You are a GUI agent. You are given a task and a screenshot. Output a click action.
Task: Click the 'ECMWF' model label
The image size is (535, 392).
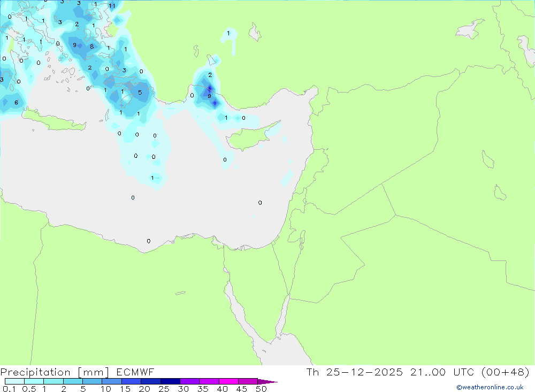135,372
